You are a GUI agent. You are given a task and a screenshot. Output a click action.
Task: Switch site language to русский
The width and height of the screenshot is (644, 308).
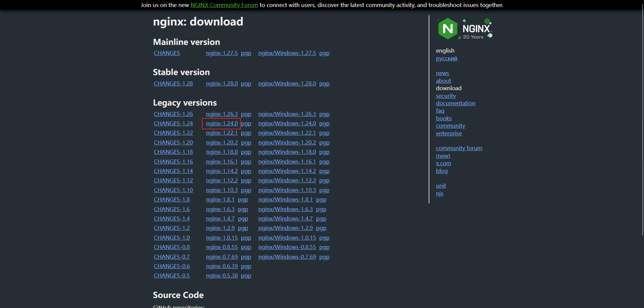[446, 58]
